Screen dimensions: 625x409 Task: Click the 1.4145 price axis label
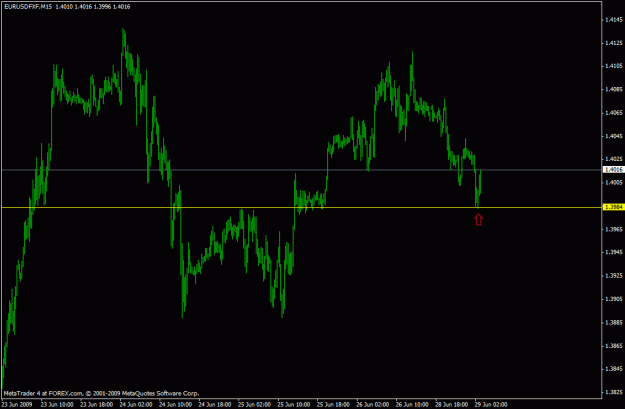(x=614, y=20)
